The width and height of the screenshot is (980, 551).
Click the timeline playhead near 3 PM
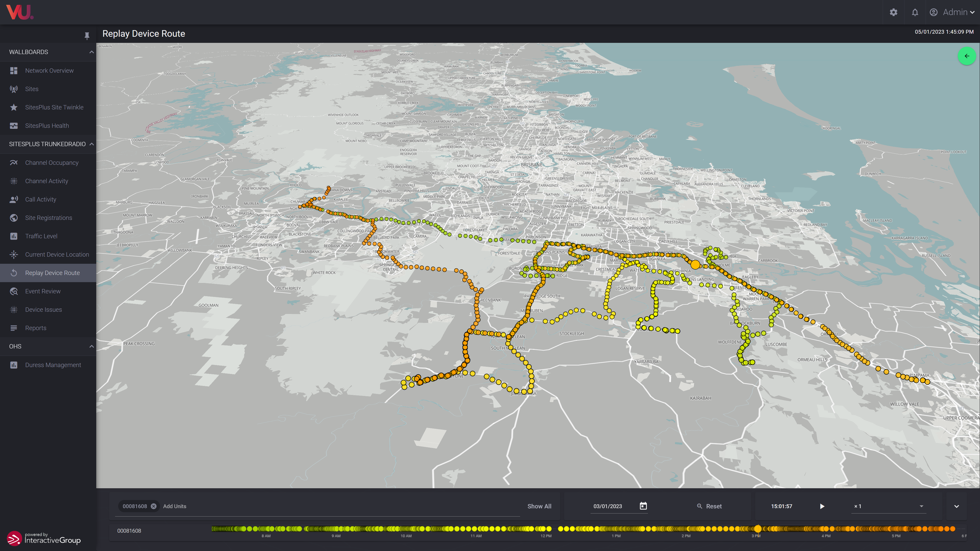(x=758, y=529)
